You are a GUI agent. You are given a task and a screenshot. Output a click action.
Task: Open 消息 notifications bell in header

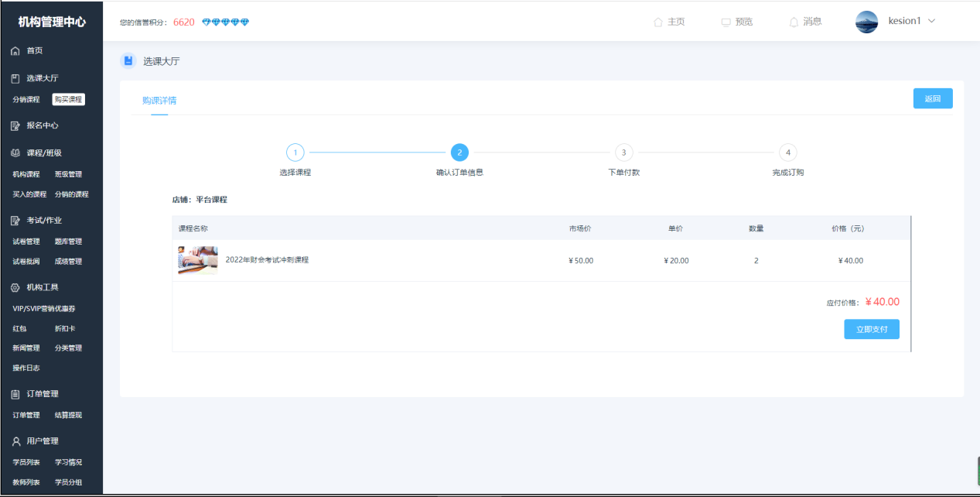[794, 22]
